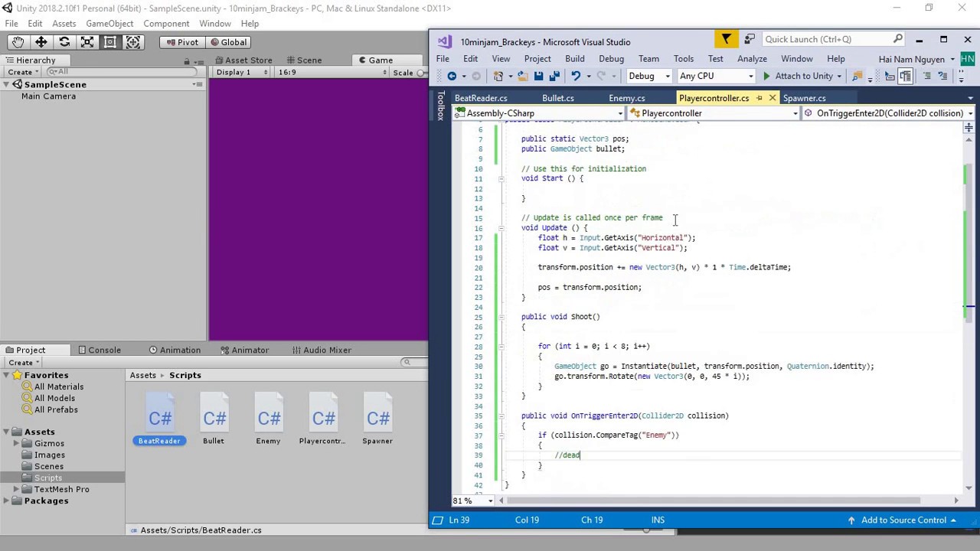Image resolution: width=980 pixels, height=551 pixels.
Task: Collapse the Favorites tree node
Action: click(7, 376)
